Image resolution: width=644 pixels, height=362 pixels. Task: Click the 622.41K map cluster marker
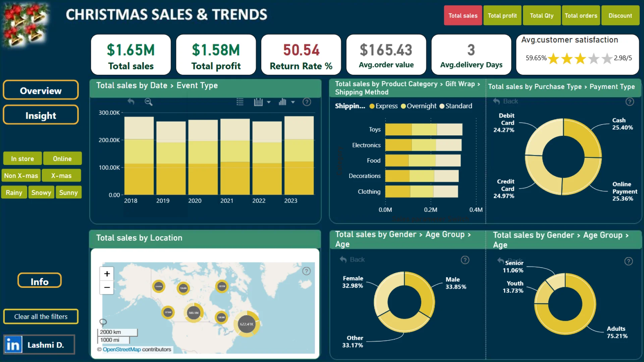247,324
